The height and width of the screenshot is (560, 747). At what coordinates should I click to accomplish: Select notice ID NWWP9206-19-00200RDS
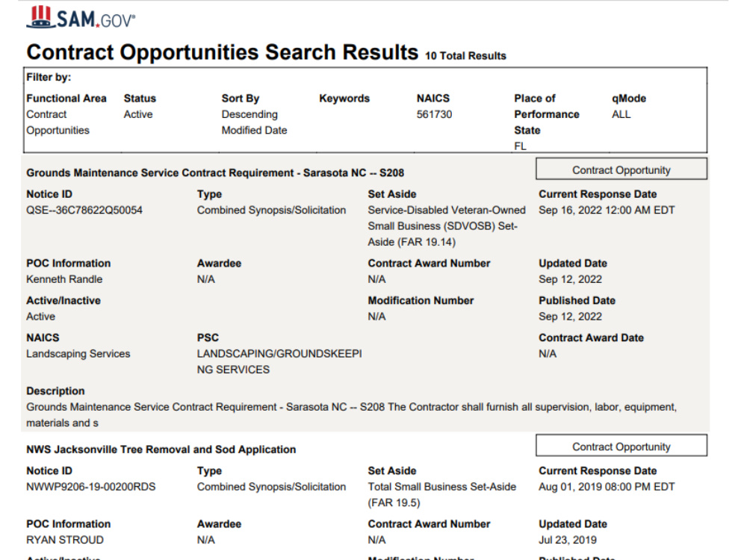pyautogui.click(x=91, y=487)
